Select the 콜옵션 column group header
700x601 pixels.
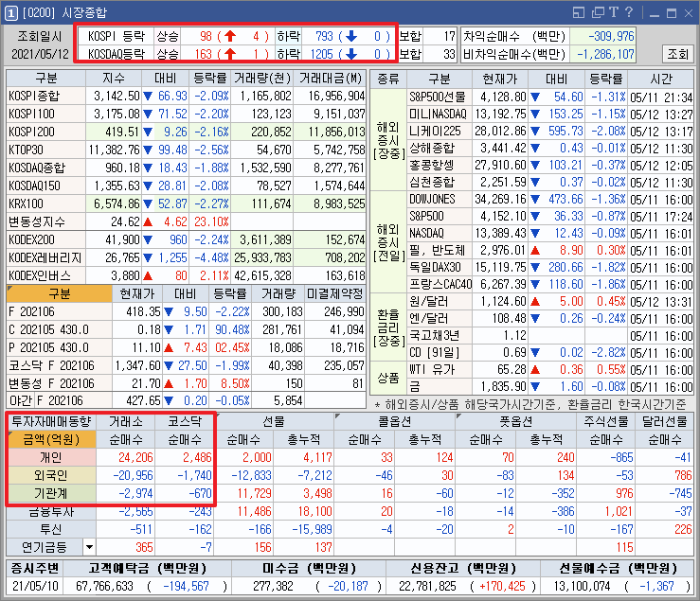click(395, 421)
